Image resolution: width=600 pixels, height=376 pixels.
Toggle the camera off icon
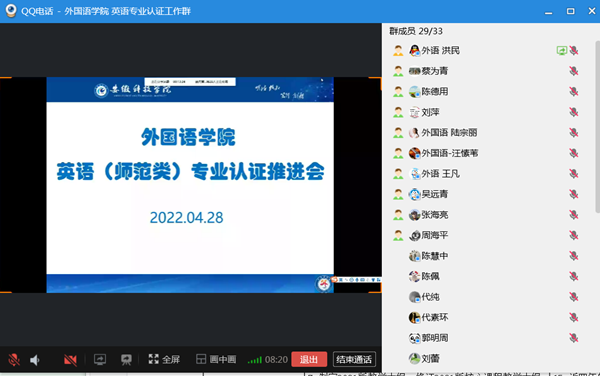[70, 360]
